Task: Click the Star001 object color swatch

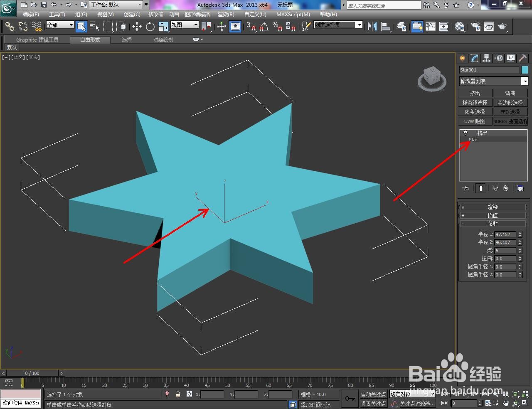Action: click(525, 70)
